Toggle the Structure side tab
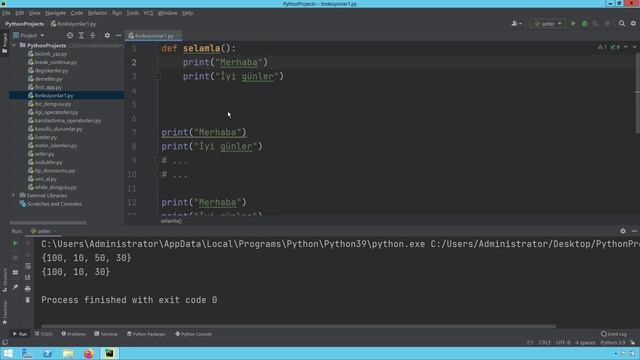The height and width of the screenshot is (360, 640). pyautogui.click(x=4, y=280)
